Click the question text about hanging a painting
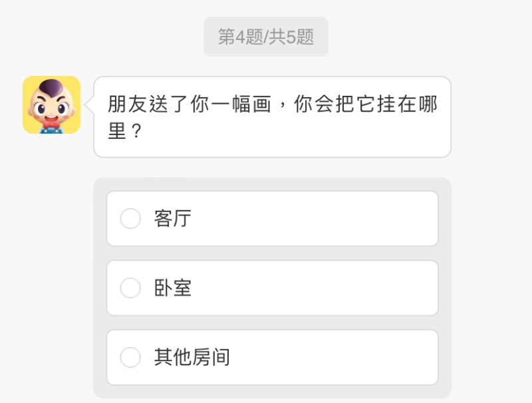 pyautogui.click(x=272, y=105)
